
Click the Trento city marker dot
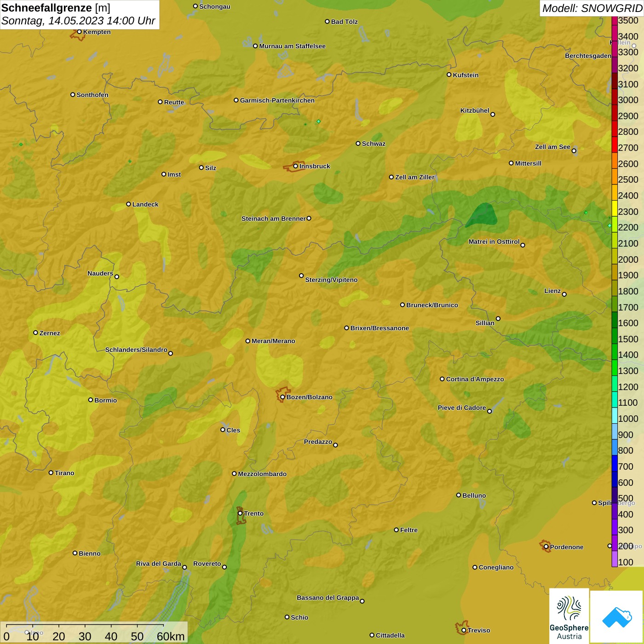pyautogui.click(x=240, y=513)
